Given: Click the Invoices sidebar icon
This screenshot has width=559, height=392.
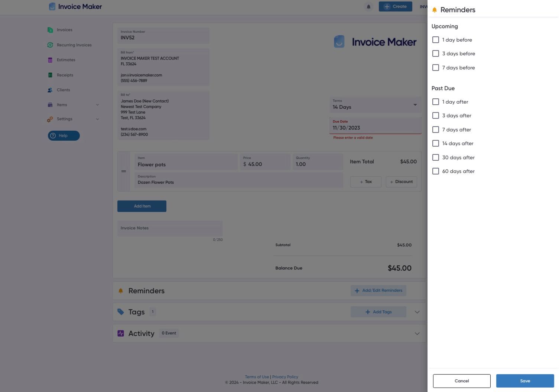Looking at the screenshot, I should [x=50, y=30].
